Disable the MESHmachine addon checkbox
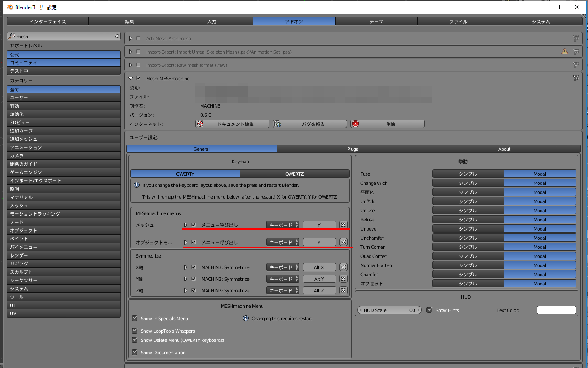Image resolution: width=588 pixels, height=368 pixels. point(139,78)
